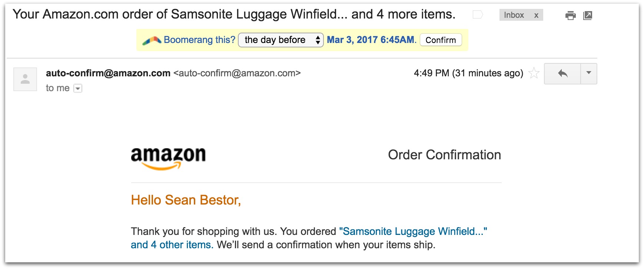Click the Boomerang logo icon
The width and height of the screenshot is (644, 269).
151,40
